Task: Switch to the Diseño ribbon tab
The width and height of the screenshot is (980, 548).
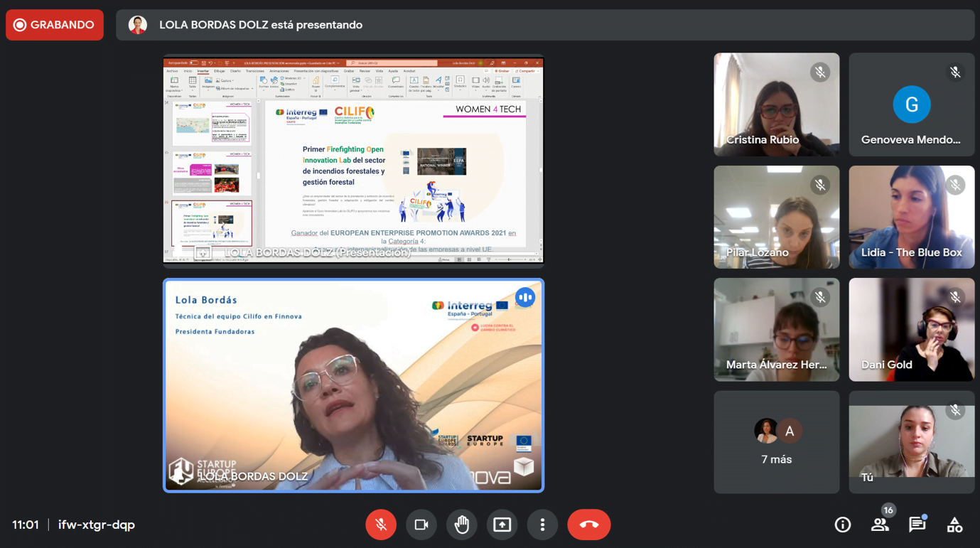Action: 235,71
